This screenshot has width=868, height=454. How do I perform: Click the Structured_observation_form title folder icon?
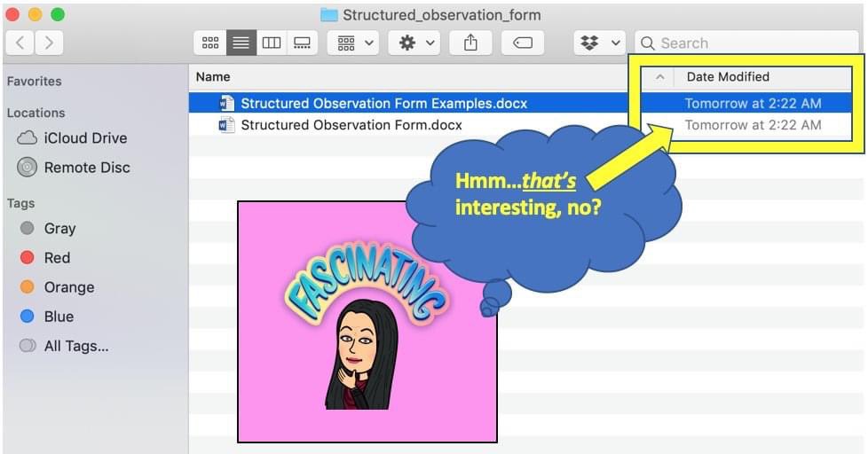328,15
